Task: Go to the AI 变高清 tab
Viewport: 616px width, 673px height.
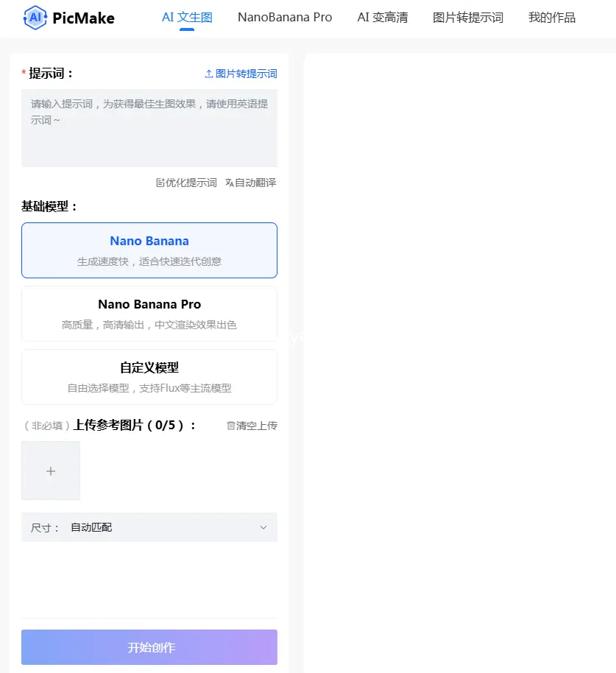Action: coord(383,18)
